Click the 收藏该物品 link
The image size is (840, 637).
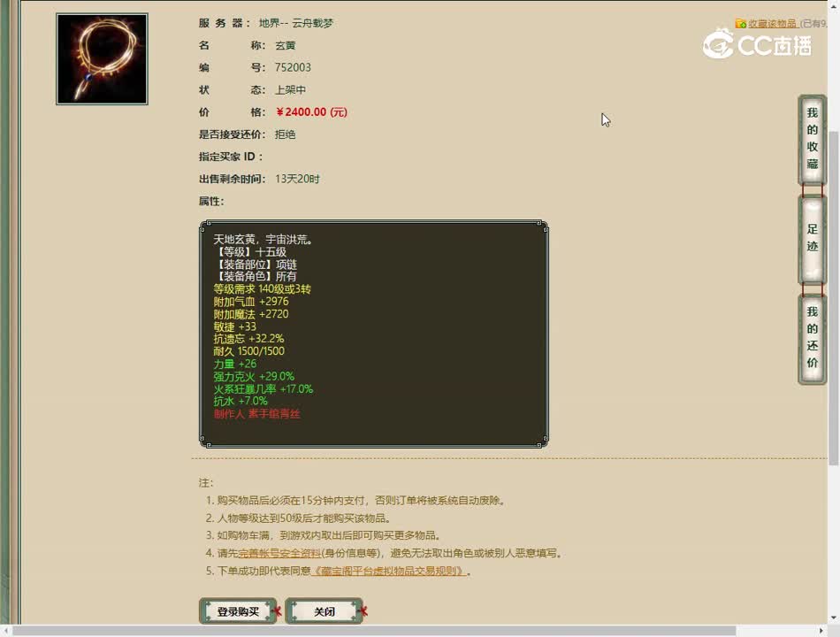[x=772, y=23]
